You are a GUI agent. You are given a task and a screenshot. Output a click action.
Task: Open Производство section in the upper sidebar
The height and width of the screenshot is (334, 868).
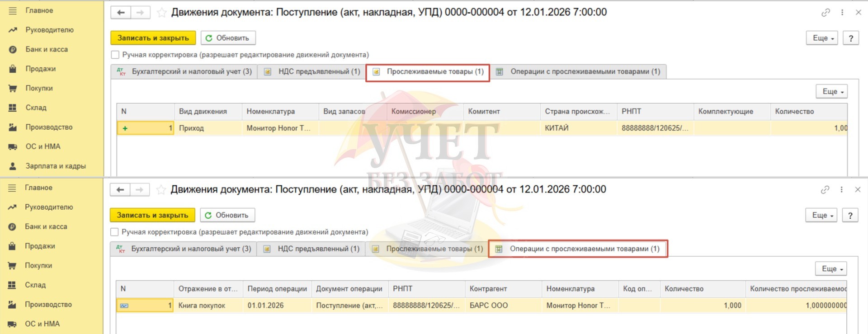pos(49,127)
